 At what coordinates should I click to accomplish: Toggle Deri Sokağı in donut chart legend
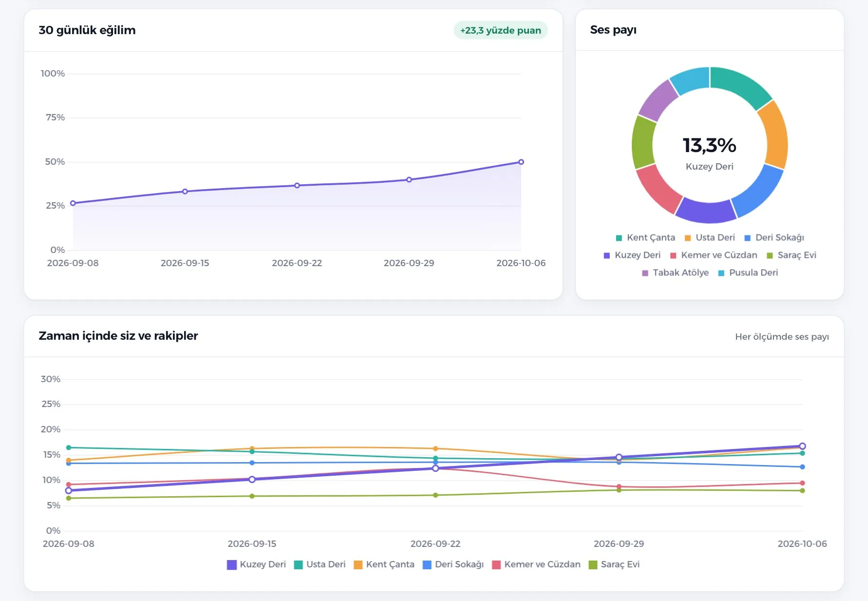774,237
